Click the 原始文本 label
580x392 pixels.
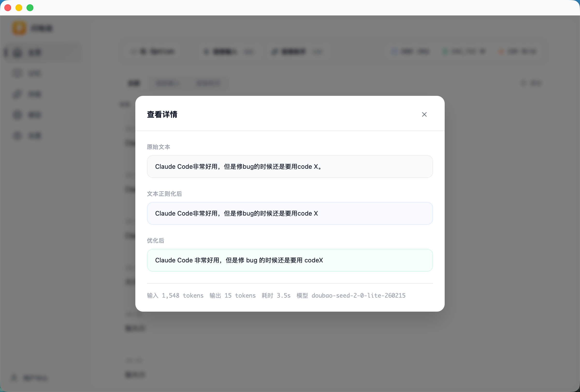tap(159, 147)
